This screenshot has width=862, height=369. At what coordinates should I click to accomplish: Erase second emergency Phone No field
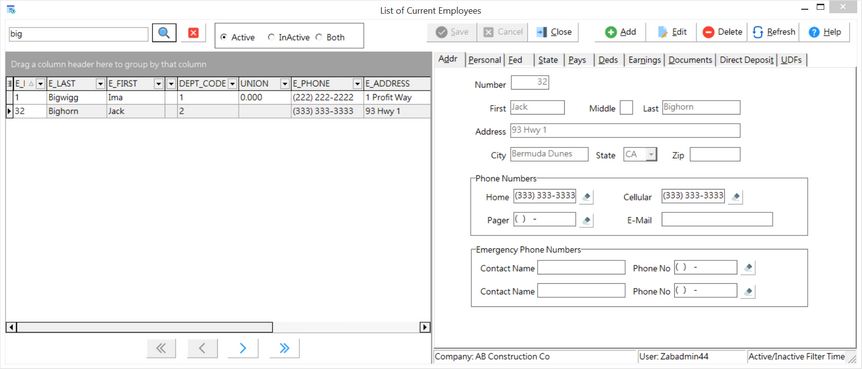(x=748, y=291)
